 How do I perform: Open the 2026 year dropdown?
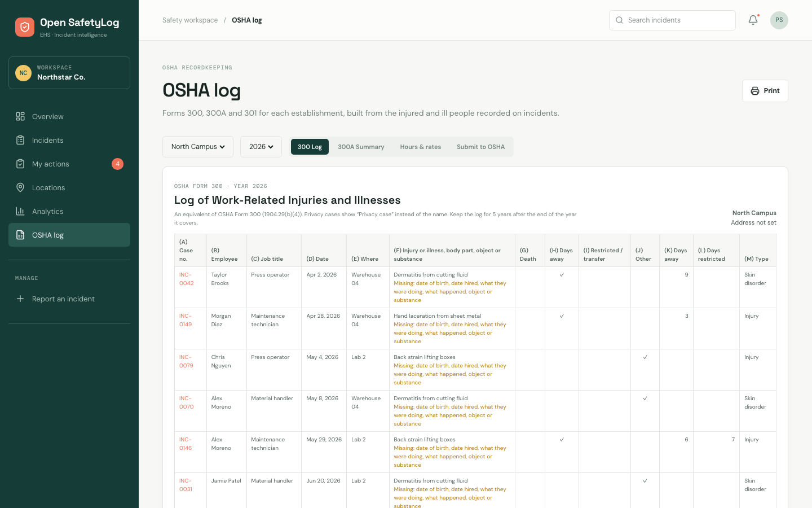click(x=261, y=147)
